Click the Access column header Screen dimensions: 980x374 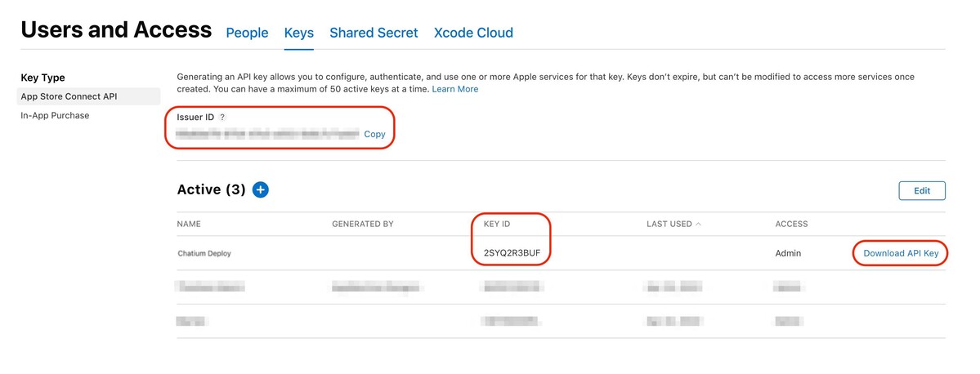coord(791,224)
